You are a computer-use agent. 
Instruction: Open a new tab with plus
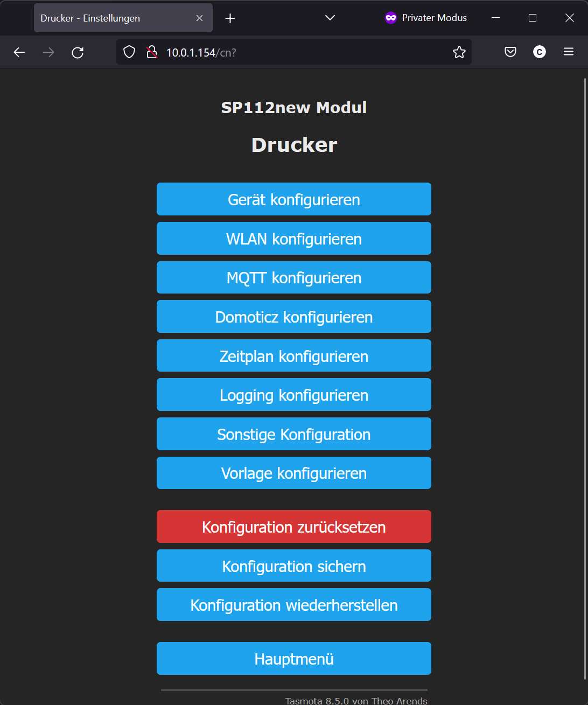point(230,18)
